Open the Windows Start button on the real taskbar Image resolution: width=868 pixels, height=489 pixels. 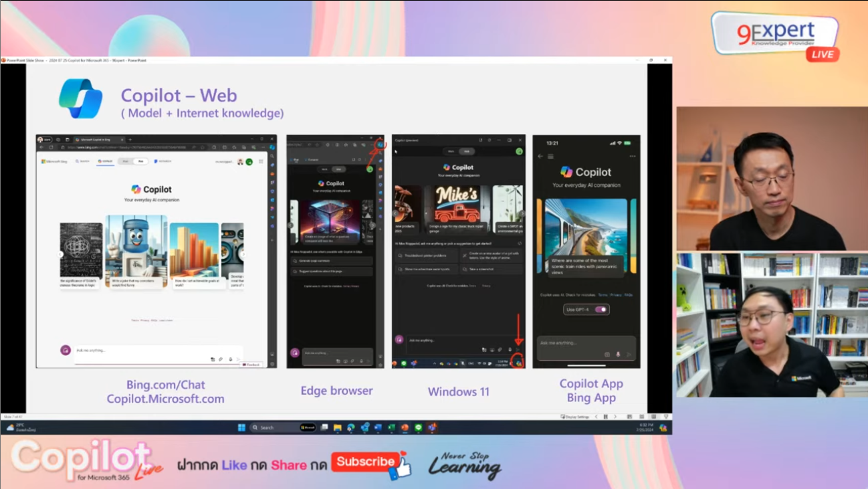tap(241, 427)
